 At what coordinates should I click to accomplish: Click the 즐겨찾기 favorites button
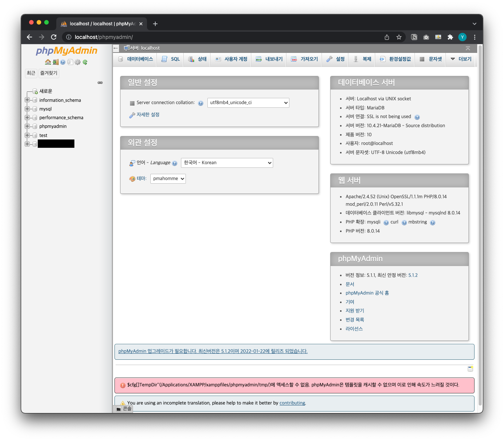(49, 73)
